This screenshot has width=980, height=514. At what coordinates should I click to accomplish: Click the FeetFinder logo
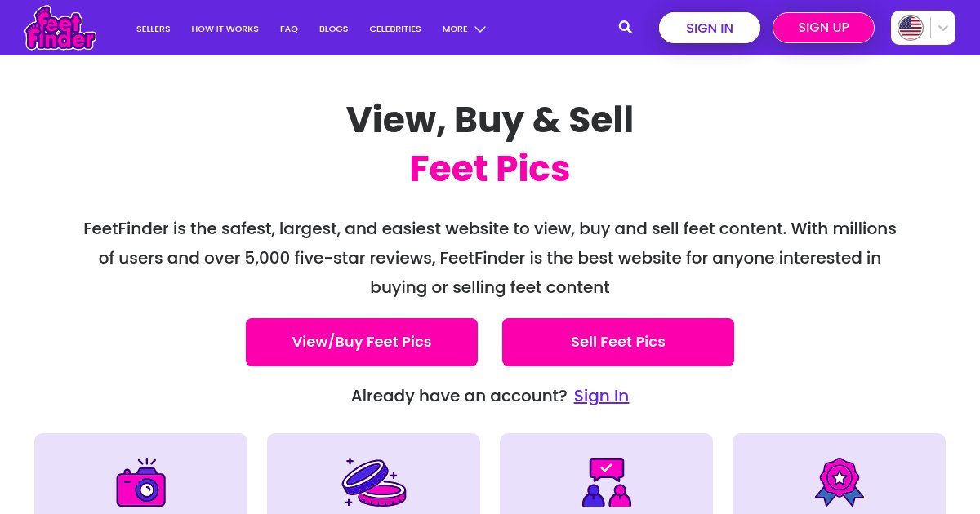(x=60, y=27)
